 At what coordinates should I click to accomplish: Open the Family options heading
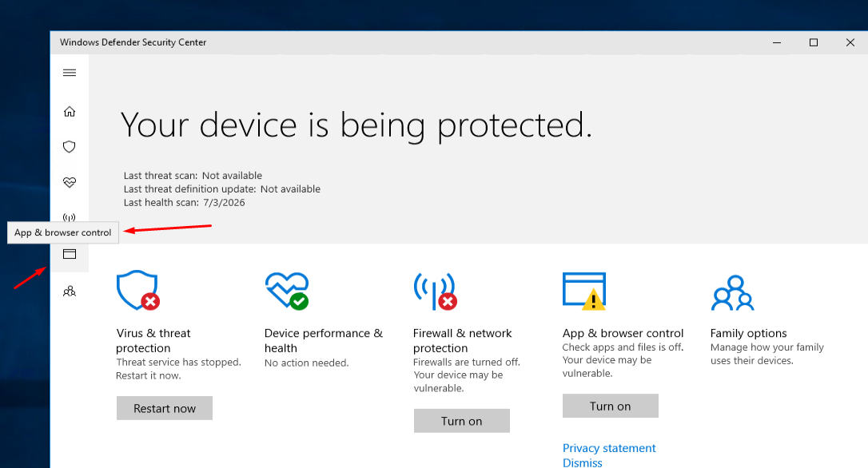coord(748,333)
